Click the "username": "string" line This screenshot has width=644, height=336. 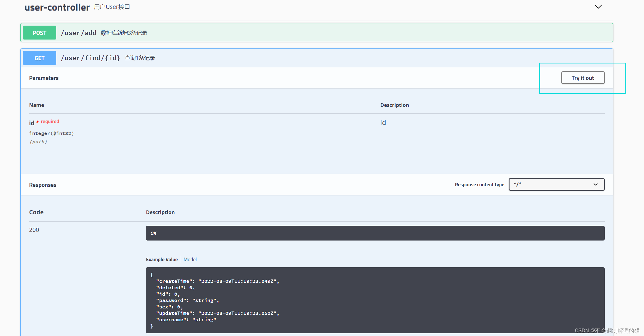[186, 320]
